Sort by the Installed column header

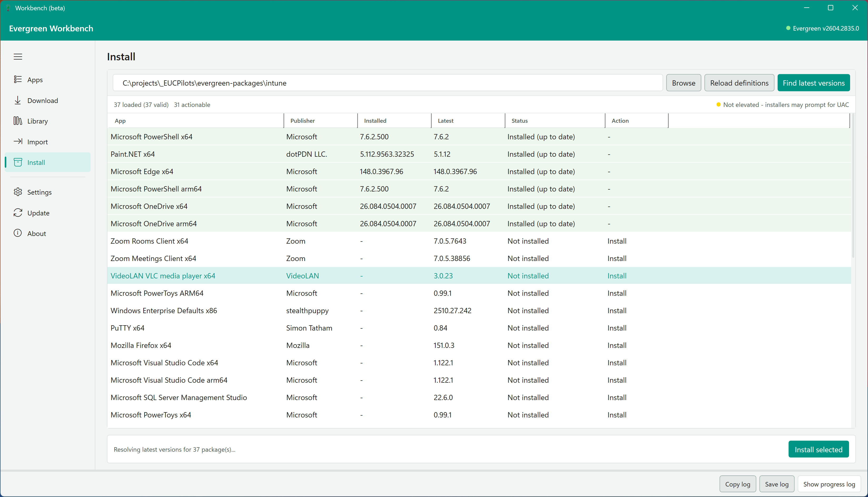[x=394, y=121]
